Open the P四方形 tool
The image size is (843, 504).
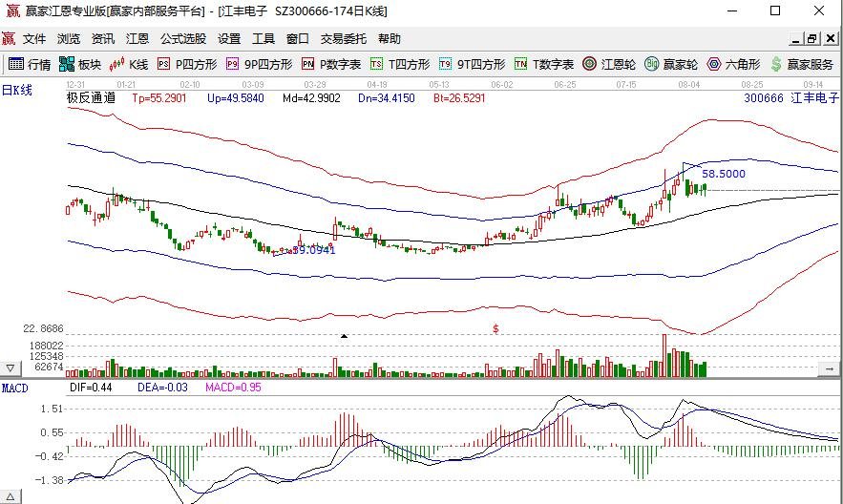tap(187, 65)
